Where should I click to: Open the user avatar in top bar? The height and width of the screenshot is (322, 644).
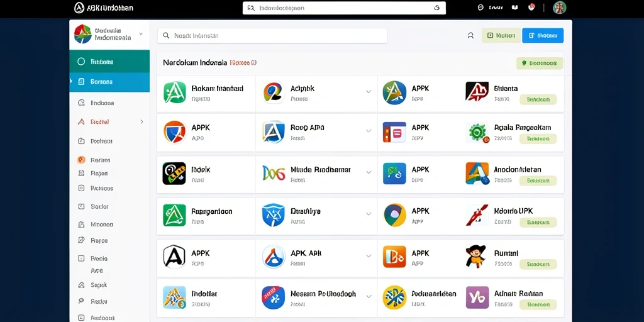pos(559,8)
